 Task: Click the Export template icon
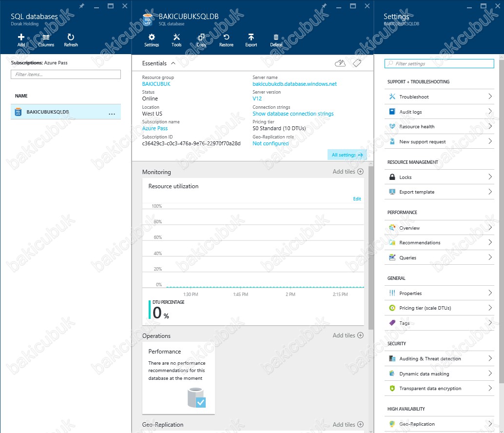392,192
